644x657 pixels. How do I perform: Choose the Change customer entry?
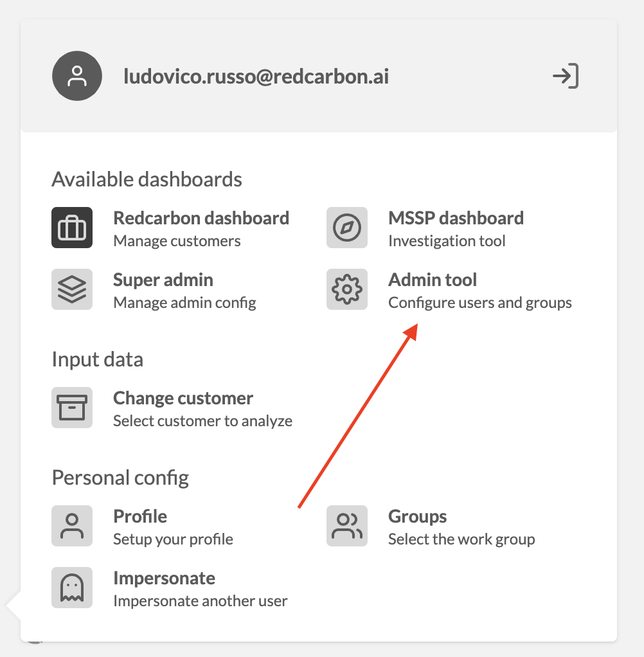pos(172,408)
